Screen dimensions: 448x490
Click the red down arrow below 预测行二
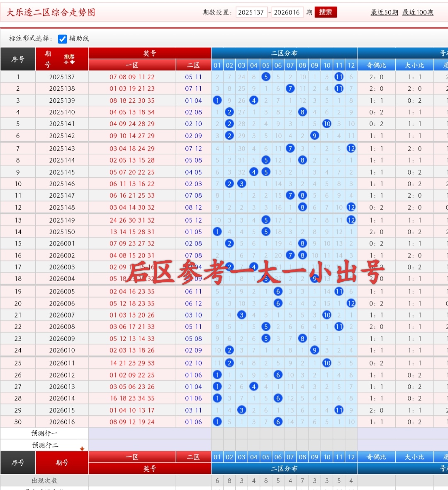tap(82, 449)
